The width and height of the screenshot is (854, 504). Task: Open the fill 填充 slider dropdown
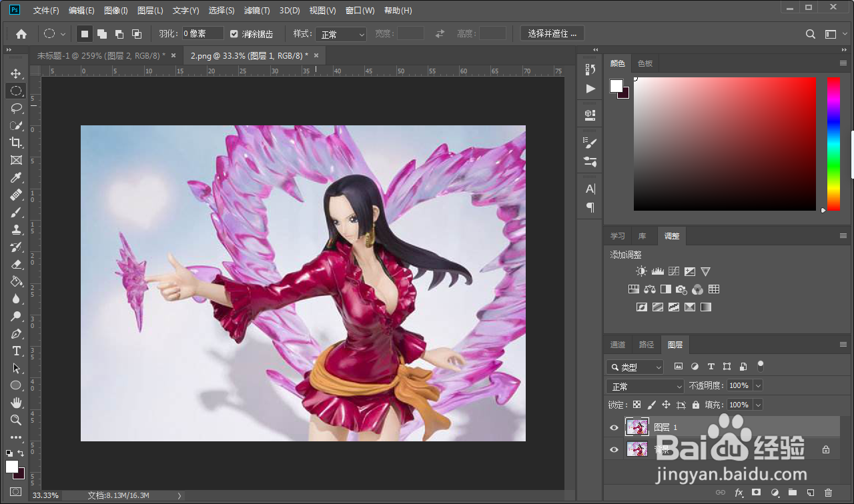pyautogui.click(x=757, y=405)
